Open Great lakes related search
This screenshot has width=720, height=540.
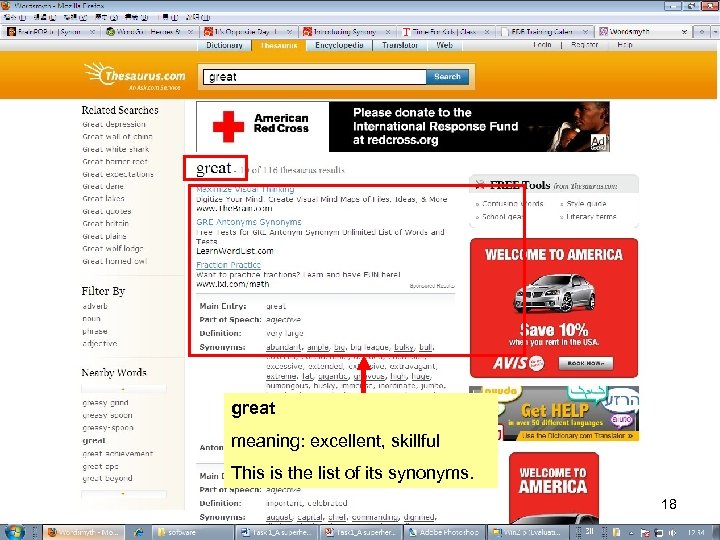103,198
